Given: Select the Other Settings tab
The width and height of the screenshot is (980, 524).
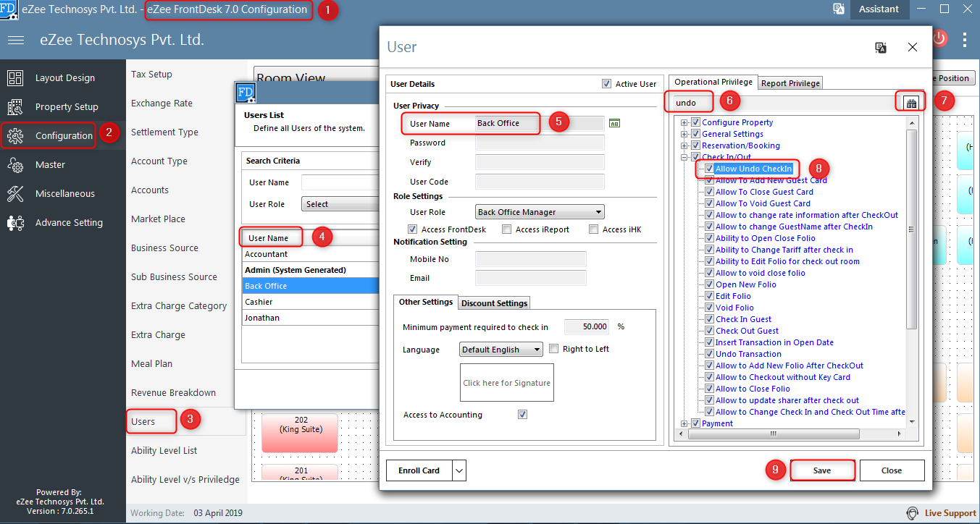Looking at the screenshot, I should pos(425,302).
